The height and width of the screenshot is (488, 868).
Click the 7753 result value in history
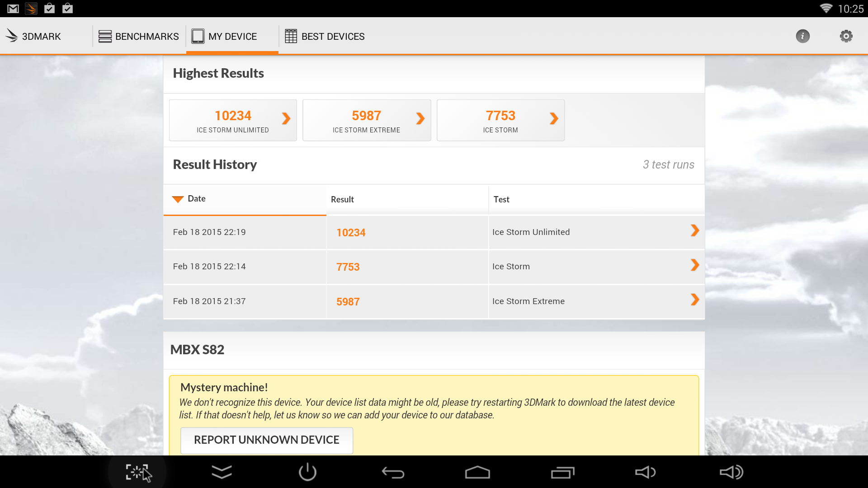348,267
